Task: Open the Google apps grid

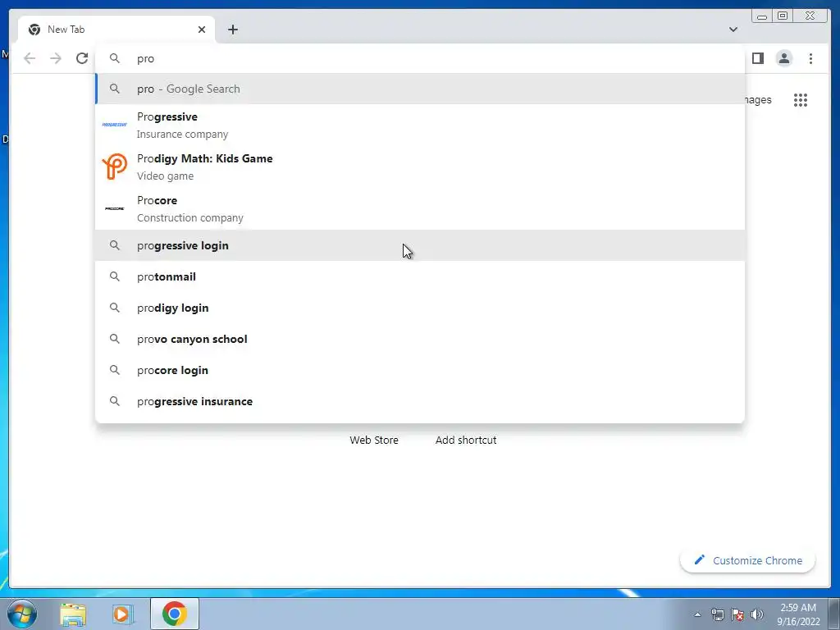Action: pyautogui.click(x=801, y=100)
